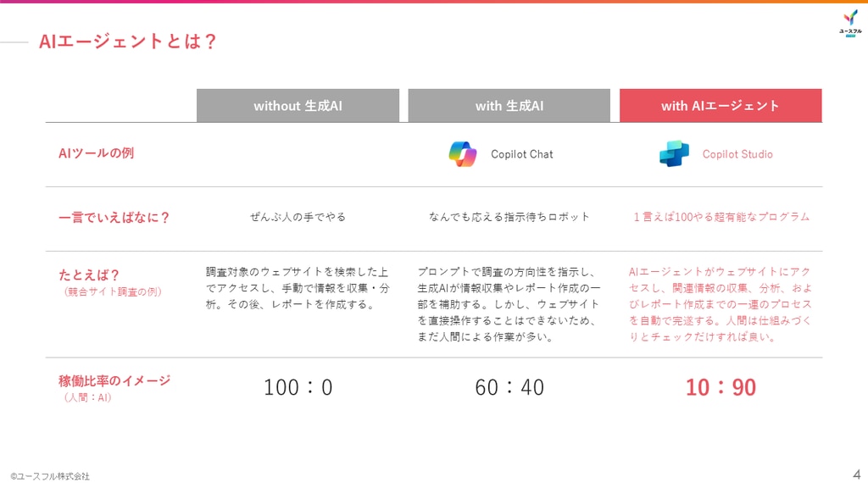This screenshot has height=488, width=868.
Task: Click the red "10：90" ratio value
Action: [720, 387]
